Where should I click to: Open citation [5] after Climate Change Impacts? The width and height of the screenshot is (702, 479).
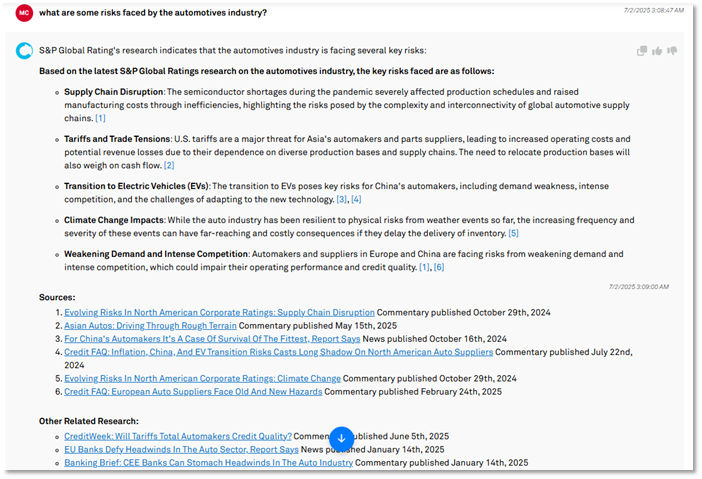click(x=513, y=233)
